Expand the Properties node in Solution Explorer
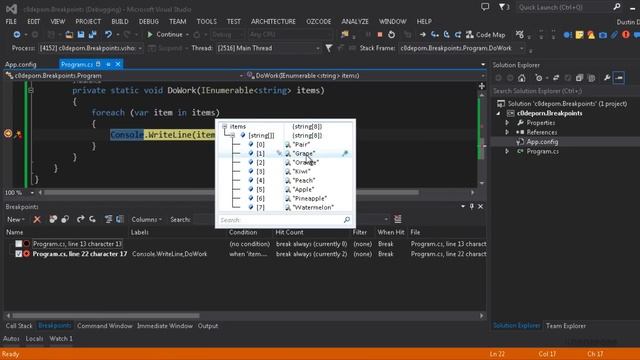Screen dimensions: 640x360 click(x=507, y=122)
